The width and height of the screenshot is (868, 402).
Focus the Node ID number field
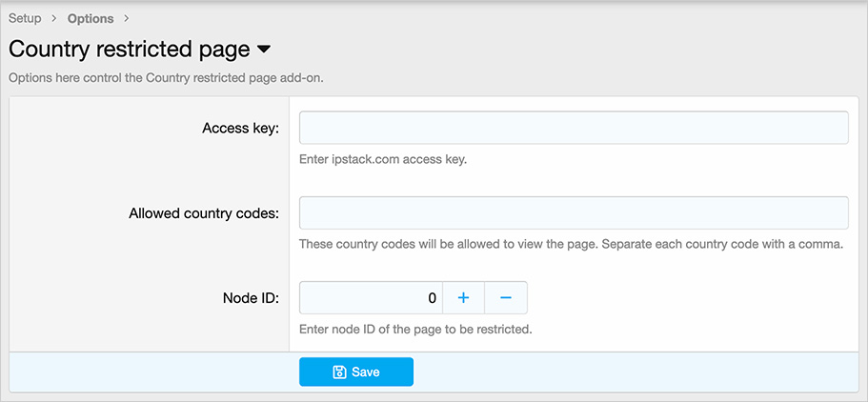pos(371,298)
